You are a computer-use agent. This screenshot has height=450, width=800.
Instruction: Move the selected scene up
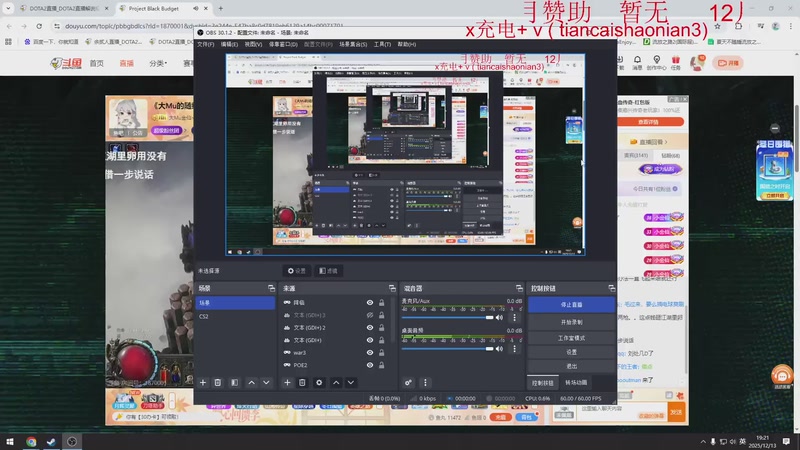pos(252,383)
